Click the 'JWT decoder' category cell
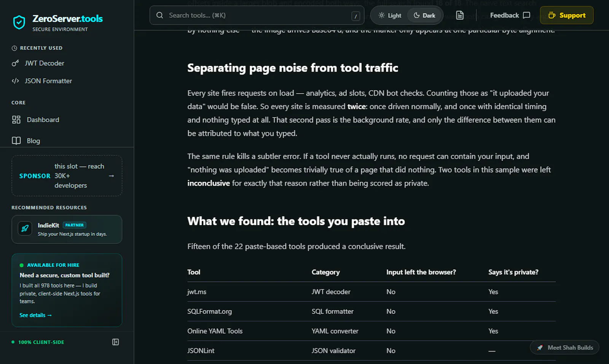Image resolution: width=609 pixels, height=364 pixels. [x=331, y=292]
